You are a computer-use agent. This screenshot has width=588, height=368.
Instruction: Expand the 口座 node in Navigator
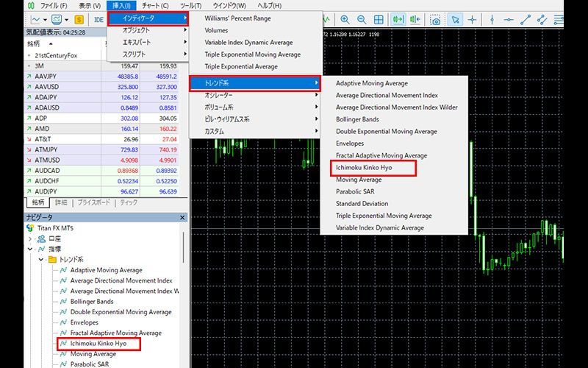pyautogui.click(x=30, y=239)
